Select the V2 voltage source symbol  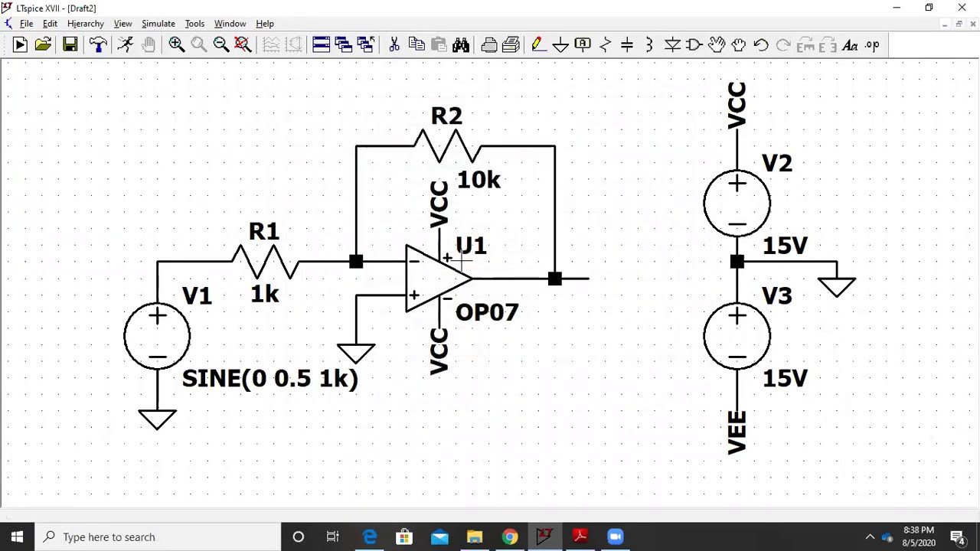tap(737, 204)
